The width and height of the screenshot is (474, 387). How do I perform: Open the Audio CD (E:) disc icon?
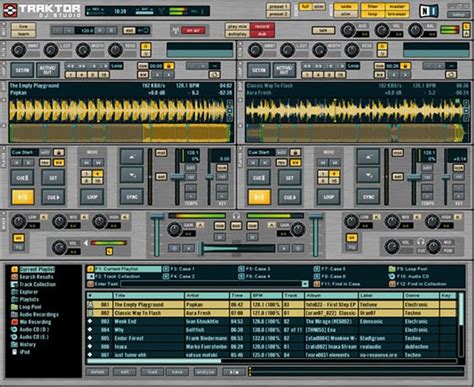click(14, 337)
